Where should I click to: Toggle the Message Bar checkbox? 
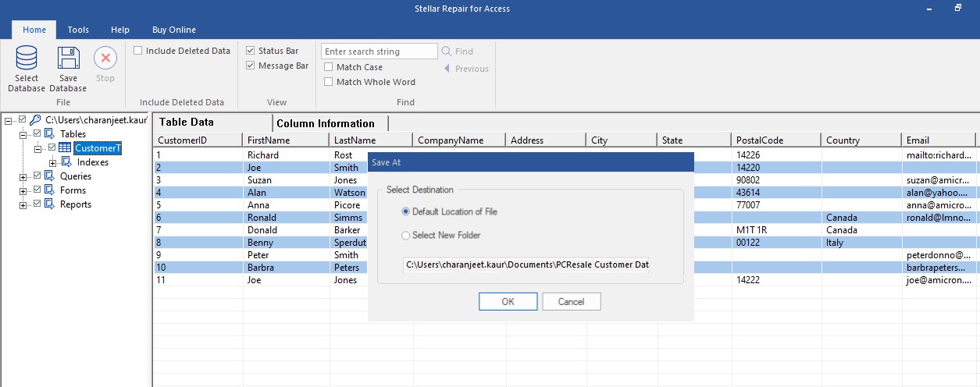pos(250,66)
